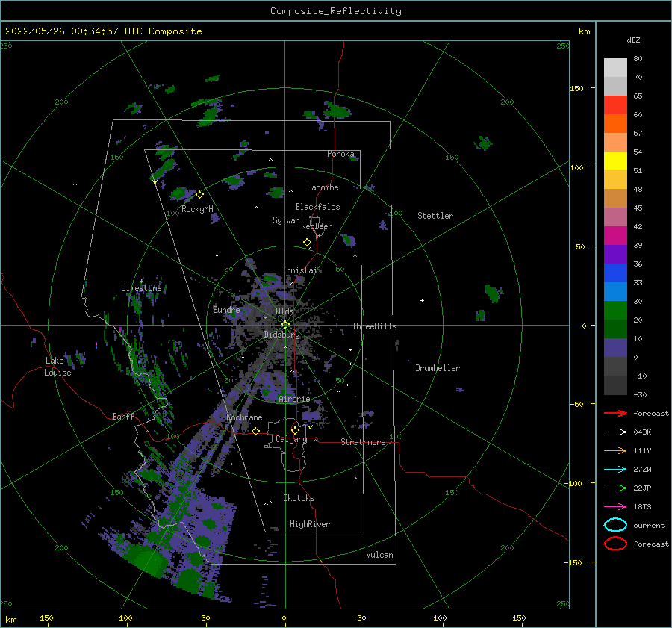Click the Sylvan label
The height and width of the screenshot is (628, 672).
click(x=286, y=220)
